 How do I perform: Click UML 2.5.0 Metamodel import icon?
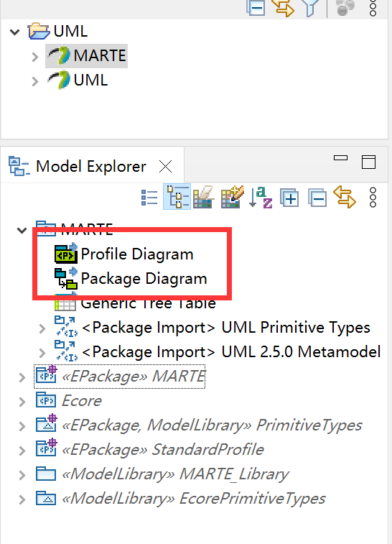[x=66, y=351]
